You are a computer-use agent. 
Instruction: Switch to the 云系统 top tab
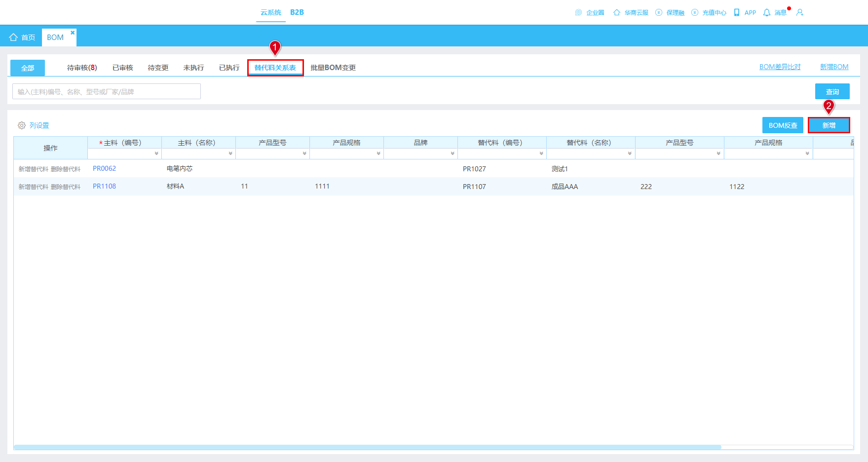[x=271, y=12]
